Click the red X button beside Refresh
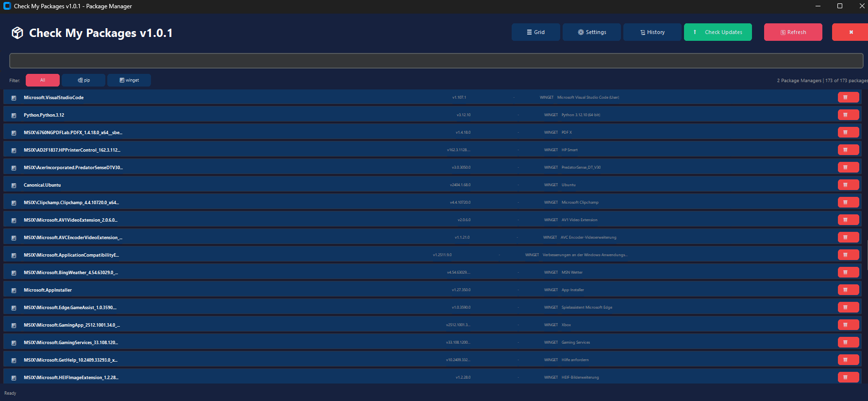 tap(851, 32)
